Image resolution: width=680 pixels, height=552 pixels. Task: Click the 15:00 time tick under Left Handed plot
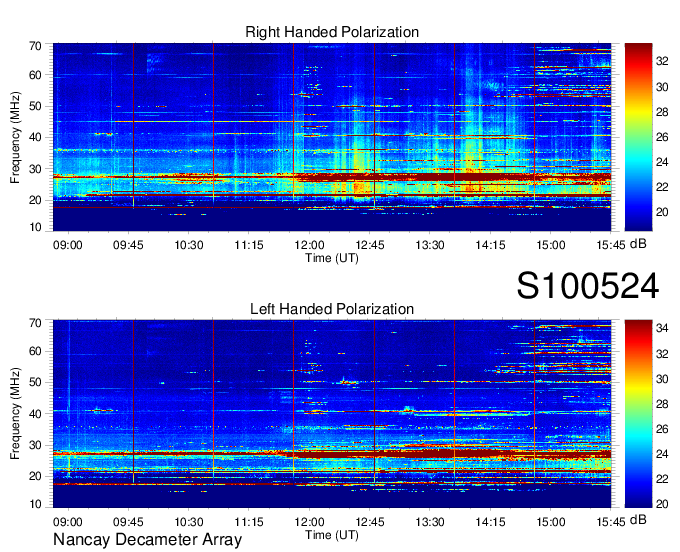[x=551, y=522]
